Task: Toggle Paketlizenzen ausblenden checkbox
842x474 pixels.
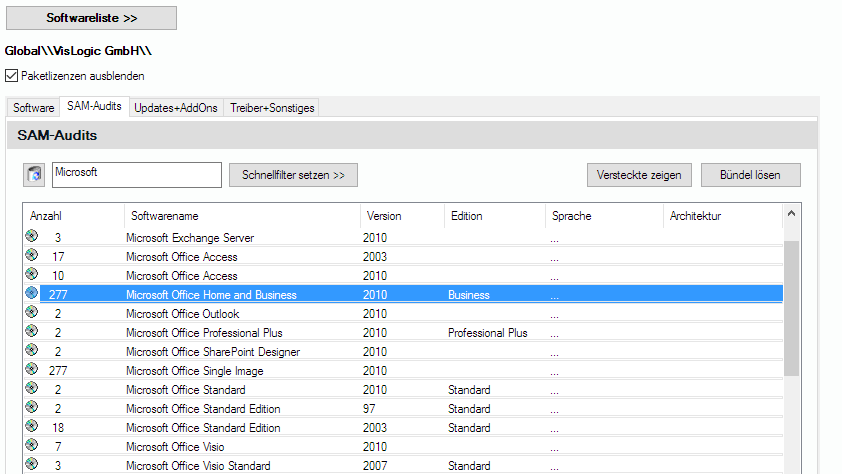Action: (11, 76)
